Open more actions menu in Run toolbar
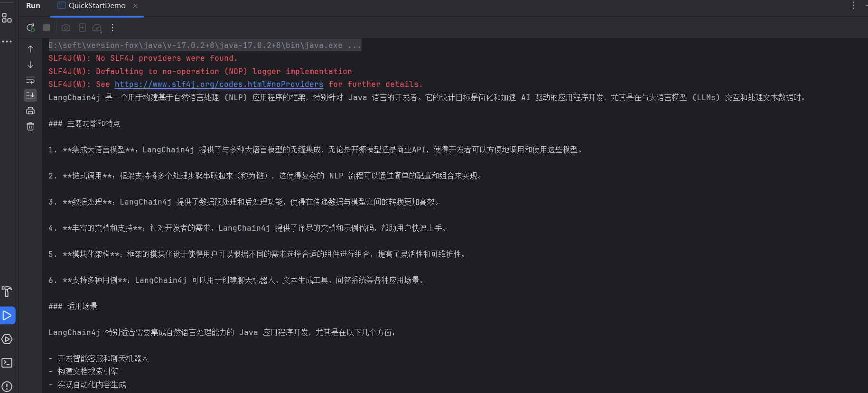The height and width of the screenshot is (393, 868). click(x=112, y=28)
